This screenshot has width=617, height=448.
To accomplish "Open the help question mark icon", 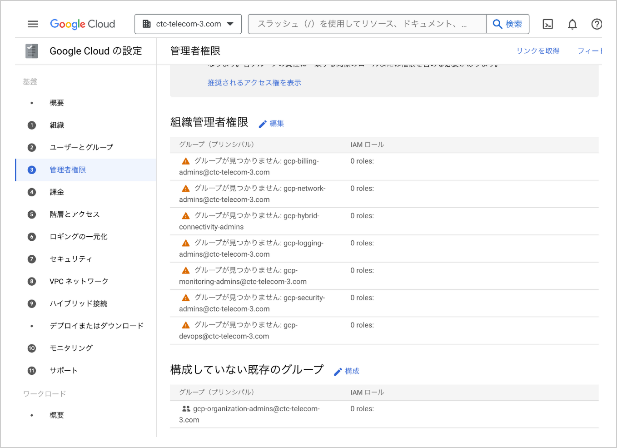I will point(597,24).
